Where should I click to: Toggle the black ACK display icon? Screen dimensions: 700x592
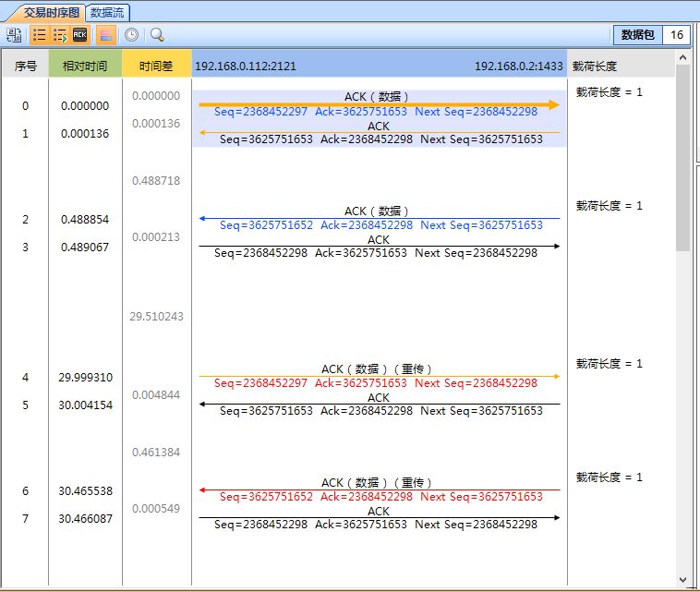click(x=80, y=35)
